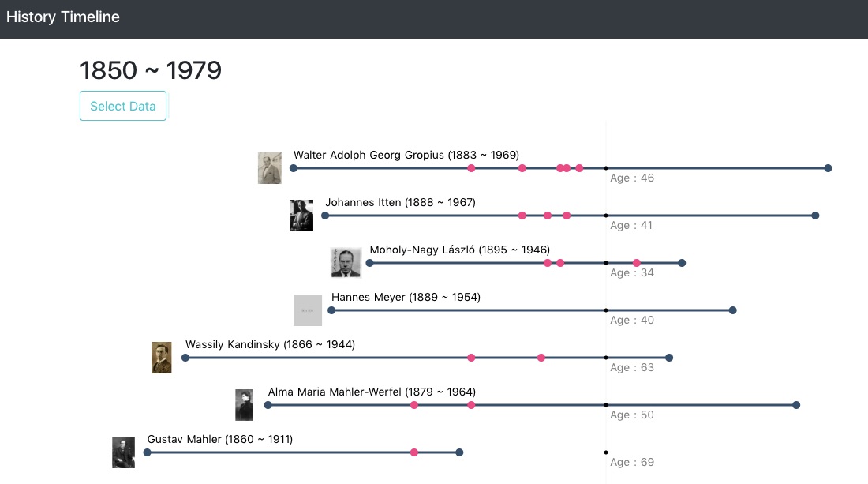Select Gustav Mahler's portrait photo

(123, 452)
